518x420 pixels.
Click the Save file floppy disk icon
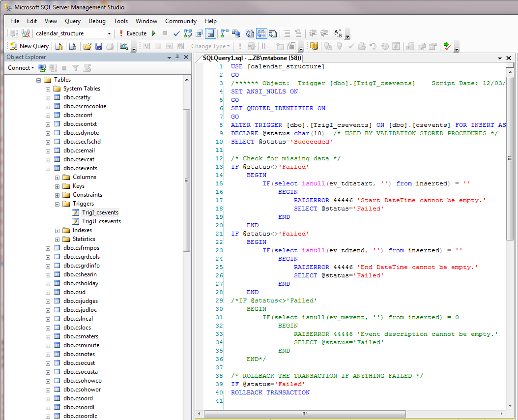pyautogui.click(x=99, y=46)
